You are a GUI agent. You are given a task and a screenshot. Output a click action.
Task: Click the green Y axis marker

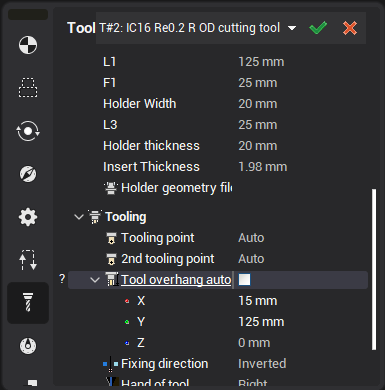coord(127,322)
